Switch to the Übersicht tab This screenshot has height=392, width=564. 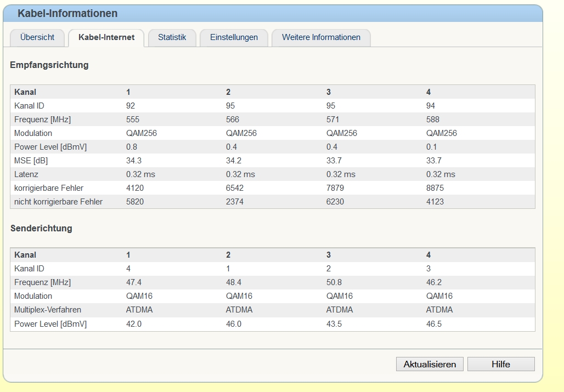pyautogui.click(x=37, y=37)
